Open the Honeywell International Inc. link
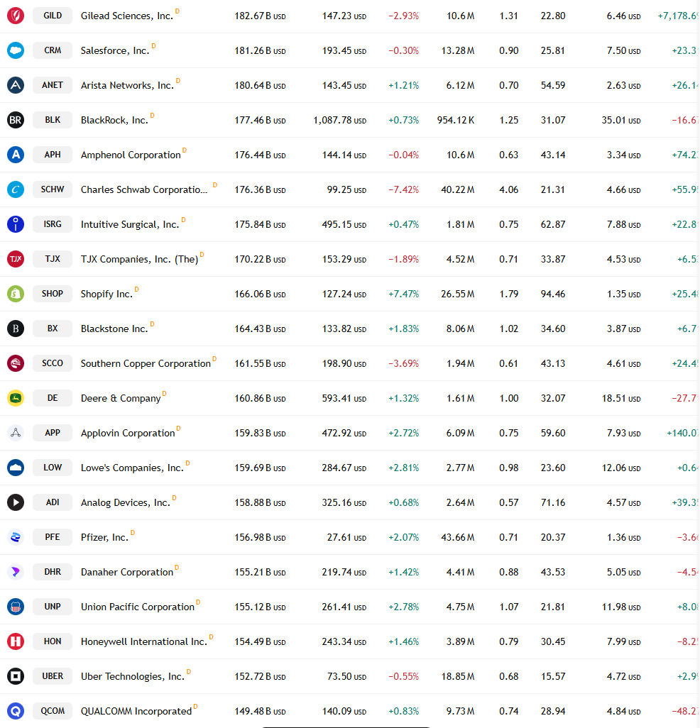The width and height of the screenshot is (700, 728). [144, 641]
